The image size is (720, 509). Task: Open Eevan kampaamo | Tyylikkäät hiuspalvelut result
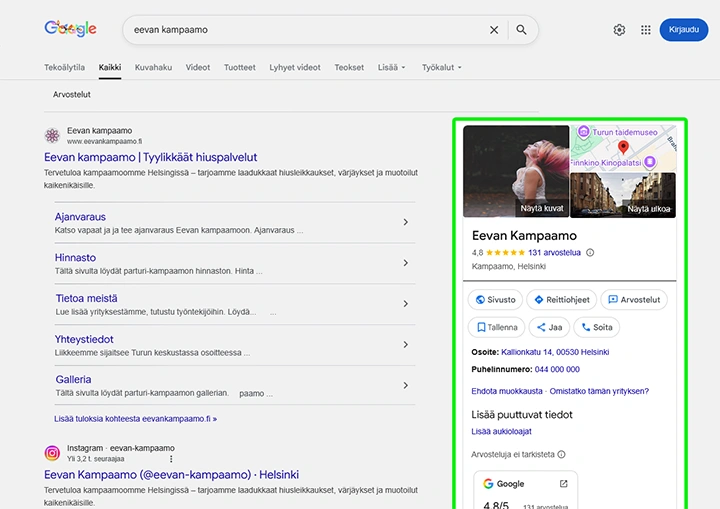(151, 157)
